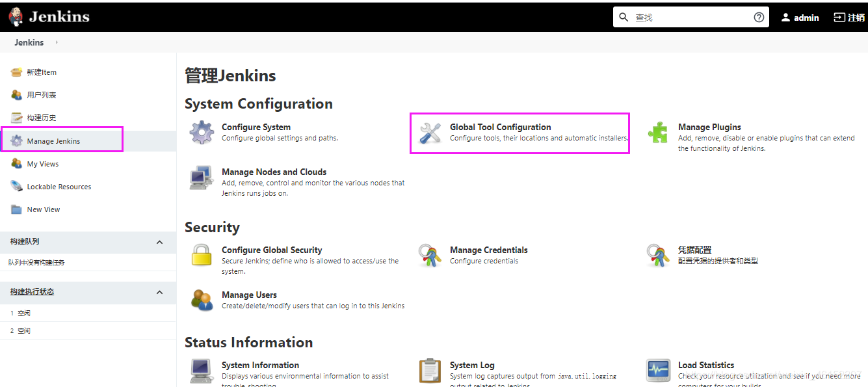Open the System Log clipboard icon
The image size is (868, 387).
430,371
